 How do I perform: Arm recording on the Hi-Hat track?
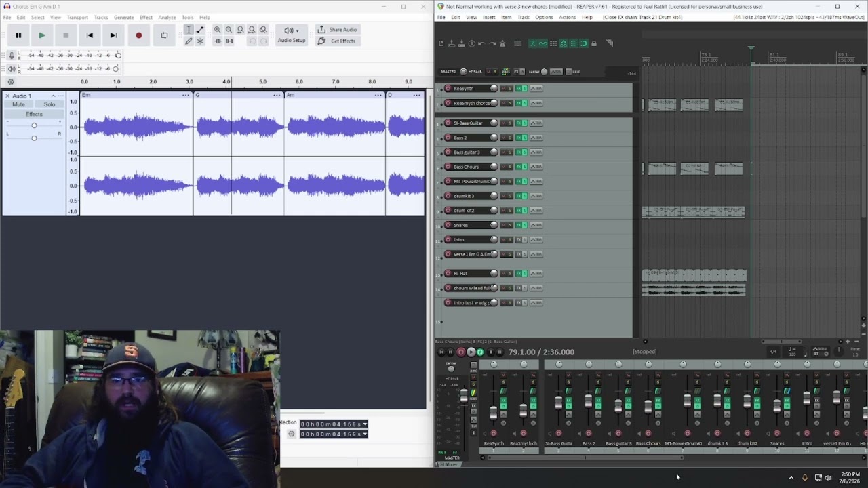[448, 274]
